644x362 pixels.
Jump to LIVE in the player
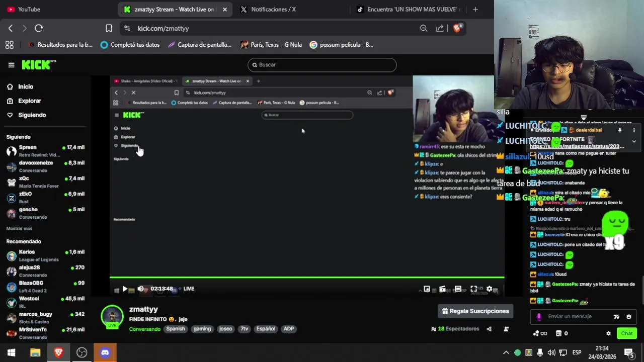[189, 289]
